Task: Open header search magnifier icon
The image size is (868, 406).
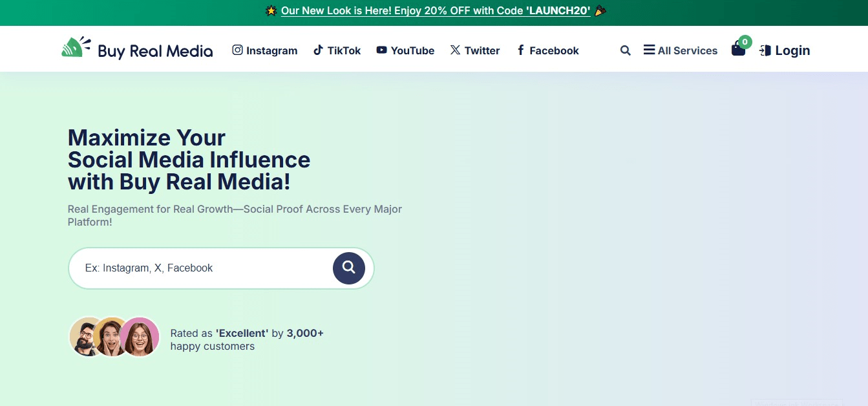Action: coord(625,50)
